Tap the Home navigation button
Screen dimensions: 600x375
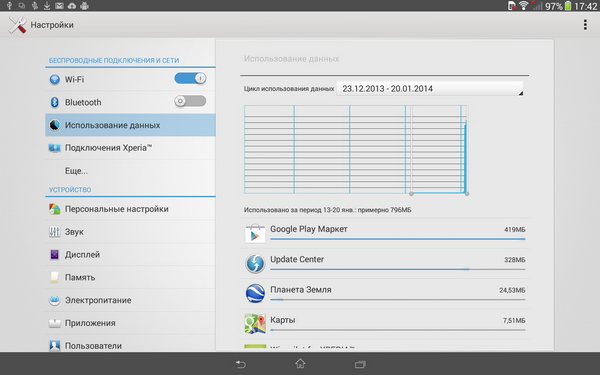click(x=300, y=364)
